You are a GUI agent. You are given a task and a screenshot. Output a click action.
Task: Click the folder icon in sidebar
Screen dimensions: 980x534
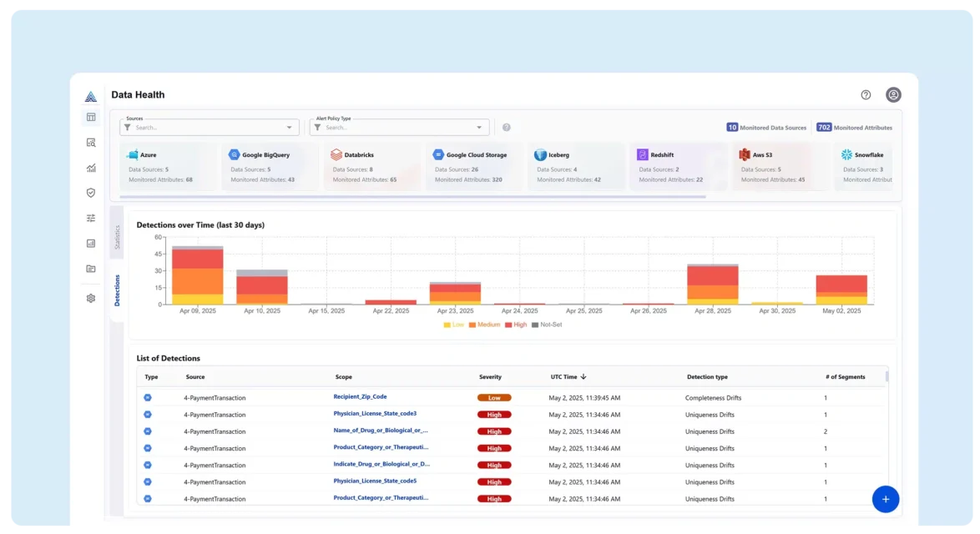[91, 269]
